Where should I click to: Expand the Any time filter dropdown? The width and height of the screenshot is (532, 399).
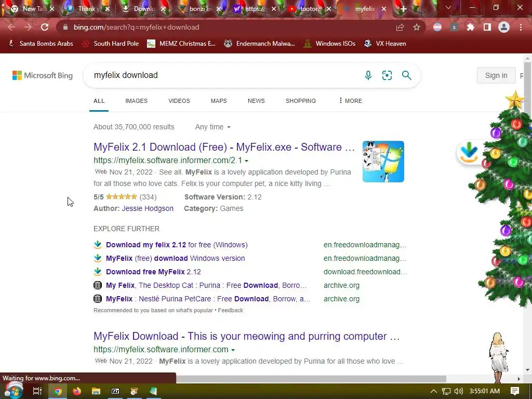[x=212, y=127]
